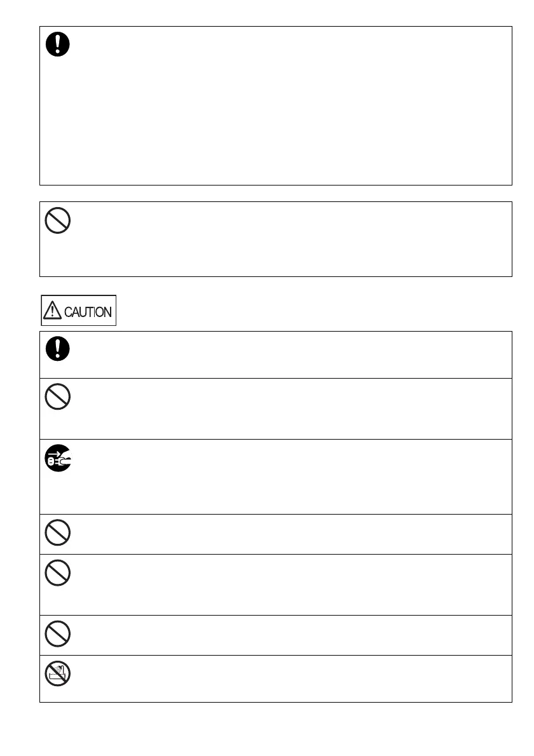Click the exclamation icon directly below CAUTION
Image resolution: width=534 pixels, height=756 pixels.
pyautogui.click(x=57, y=349)
